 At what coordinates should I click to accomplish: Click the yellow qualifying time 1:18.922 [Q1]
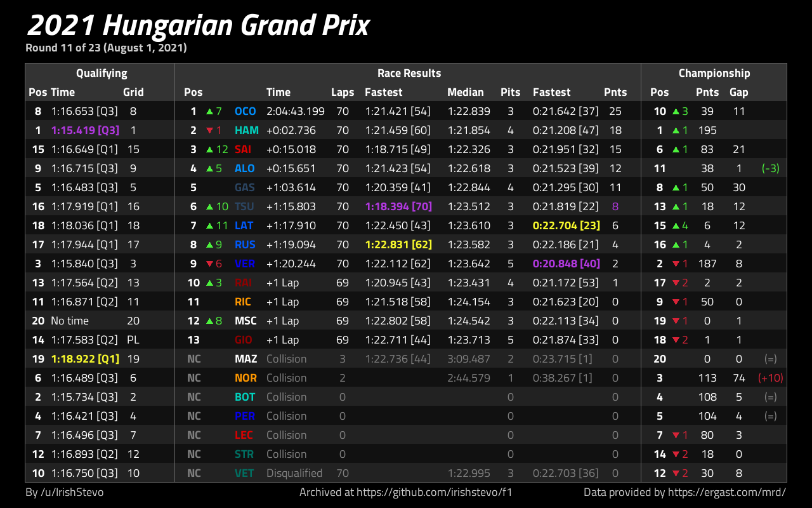tap(86, 359)
